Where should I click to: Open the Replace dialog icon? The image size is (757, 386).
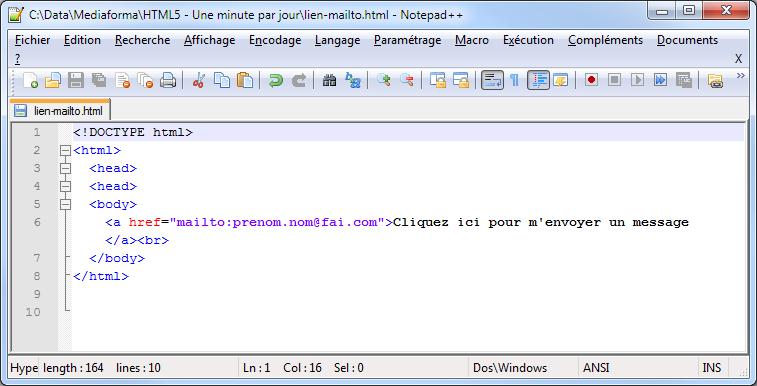tap(353, 80)
